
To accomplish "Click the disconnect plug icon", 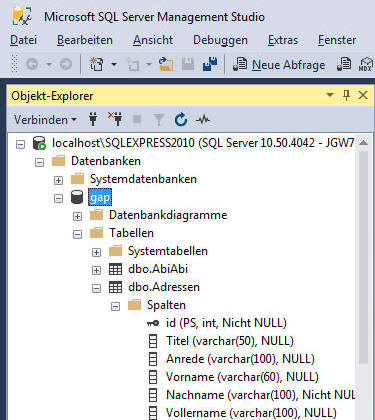I will click(x=115, y=119).
